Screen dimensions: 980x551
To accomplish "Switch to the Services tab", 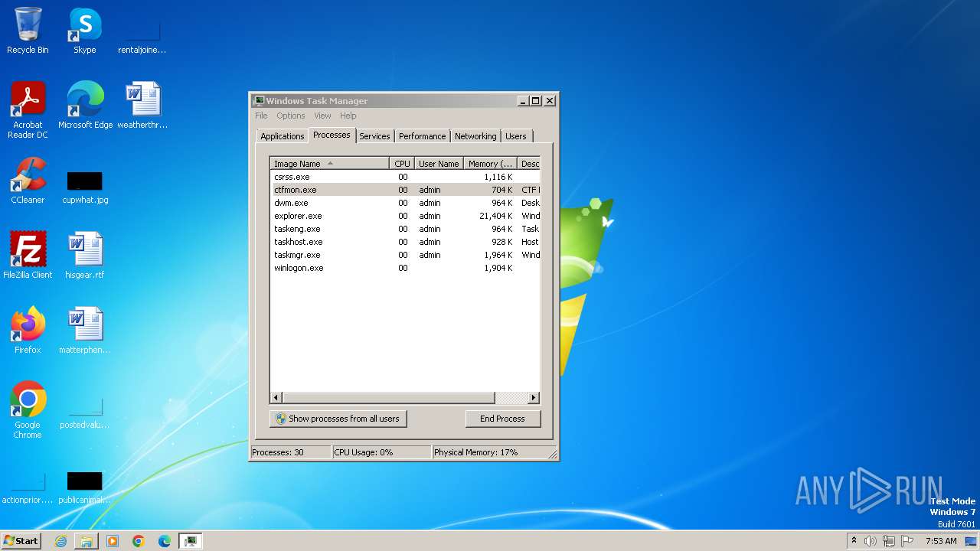I will point(374,136).
